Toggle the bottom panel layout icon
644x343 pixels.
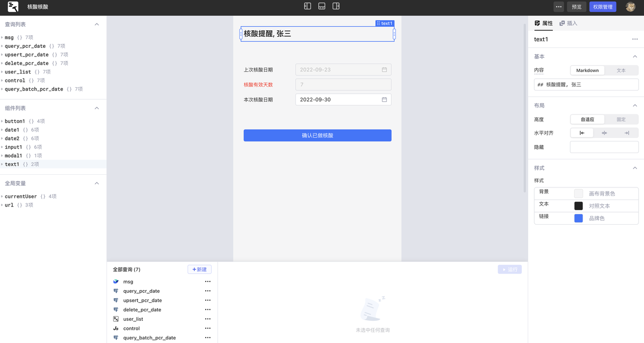click(321, 6)
